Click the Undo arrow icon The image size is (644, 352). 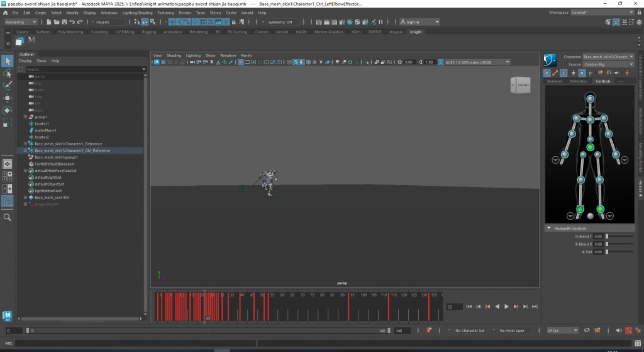coord(70,22)
